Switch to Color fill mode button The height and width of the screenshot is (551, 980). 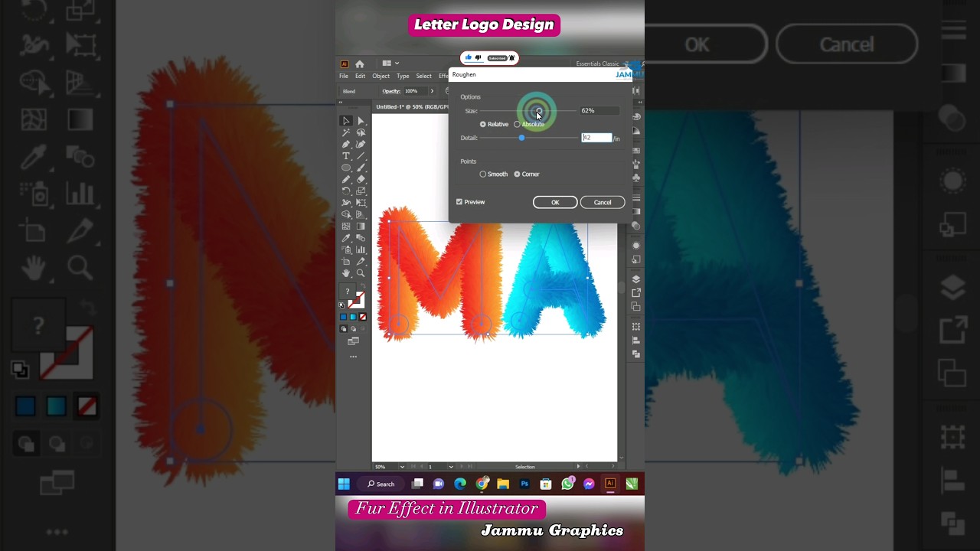tap(344, 317)
